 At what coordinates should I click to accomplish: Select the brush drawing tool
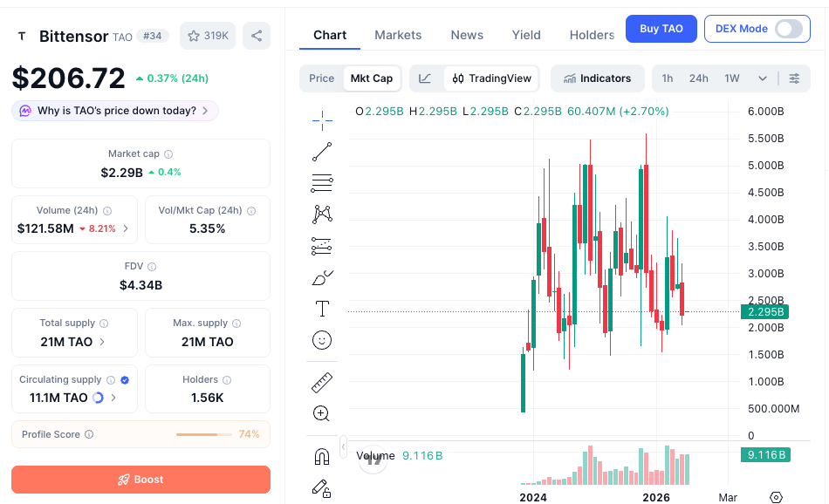[x=322, y=277]
